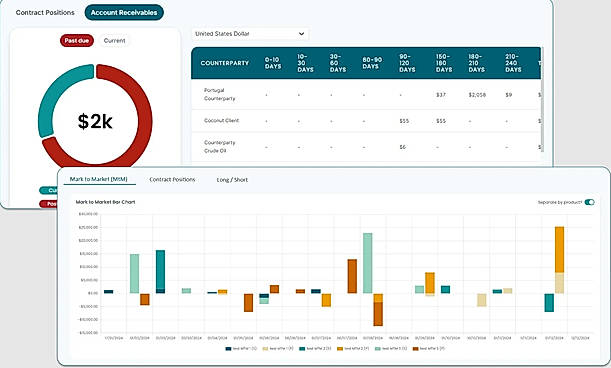Select the Account Receivables tab
Viewport: 611px width, 368px height.
pos(124,12)
